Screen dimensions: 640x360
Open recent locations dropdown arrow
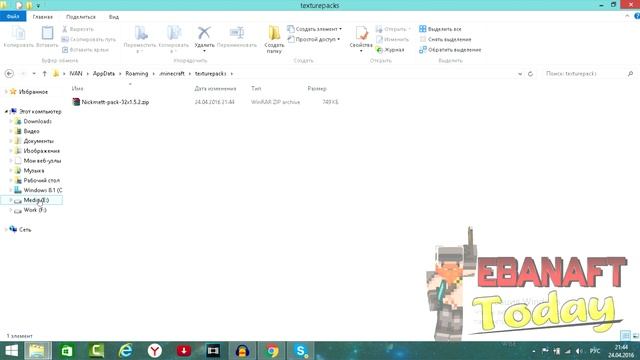[34, 73]
